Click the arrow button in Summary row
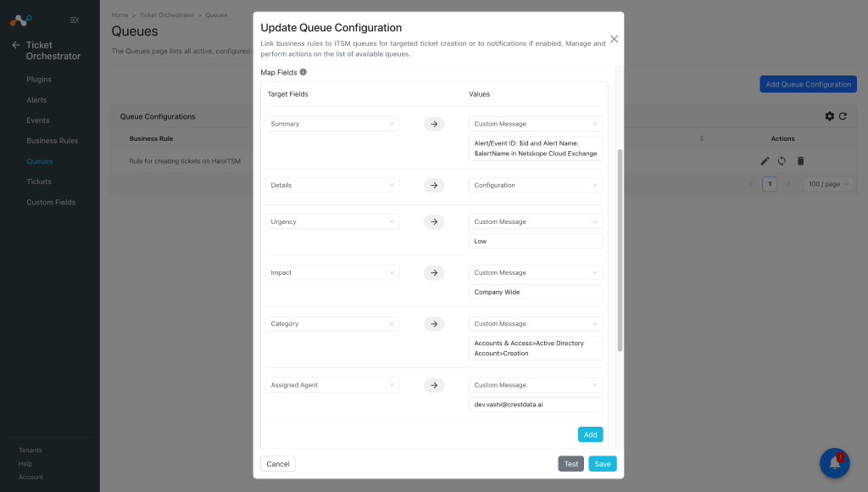 tap(434, 124)
